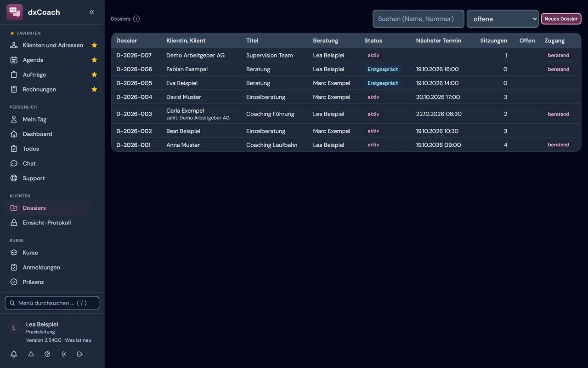
Task: Click the Support lifebuoy icon
Action: pos(14,178)
